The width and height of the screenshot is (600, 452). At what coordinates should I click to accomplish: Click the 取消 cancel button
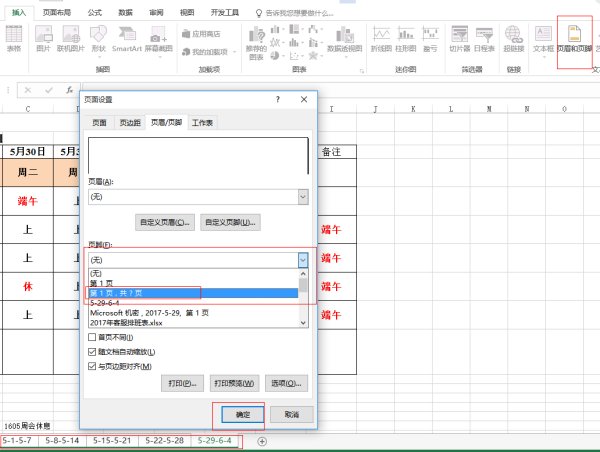(292, 414)
